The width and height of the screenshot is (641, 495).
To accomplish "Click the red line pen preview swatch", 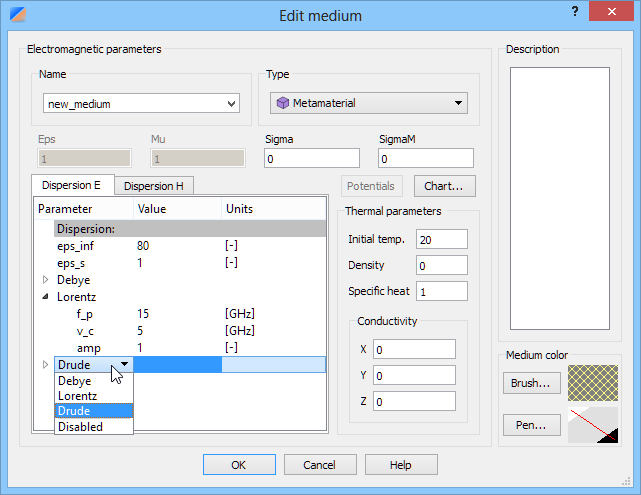I will coord(593,425).
